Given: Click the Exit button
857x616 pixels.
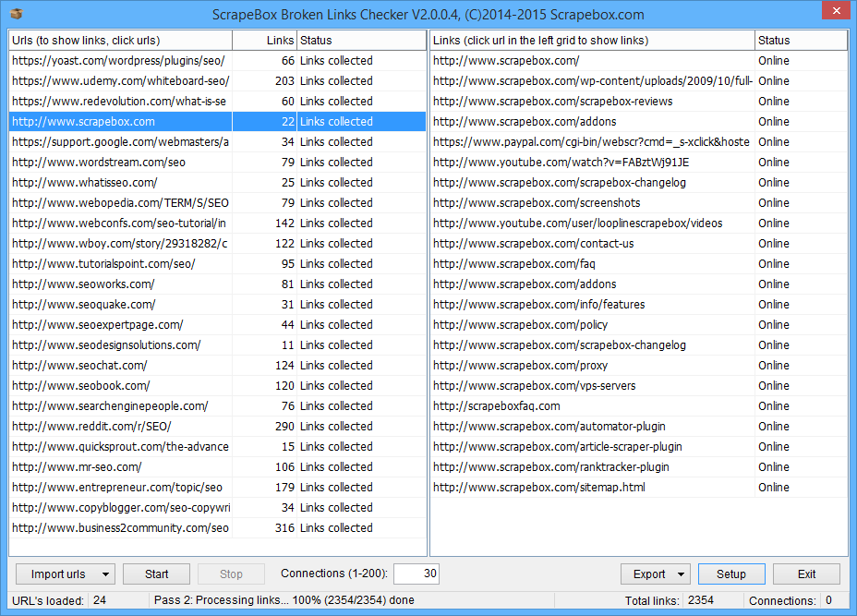Looking at the screenshot, I should 806,574.
